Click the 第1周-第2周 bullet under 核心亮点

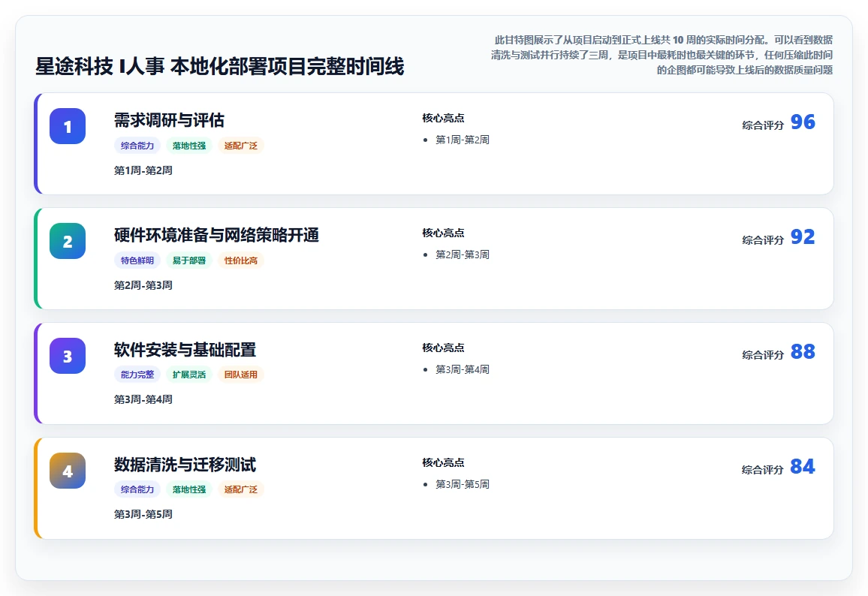pos(463,140)
